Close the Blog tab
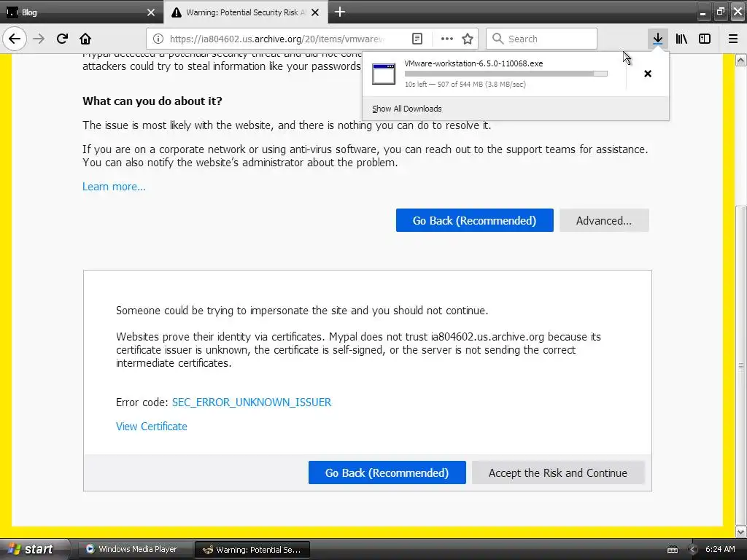Image resolution: width=747 pixels, height=560 pixels. click(x=151, y=12)
